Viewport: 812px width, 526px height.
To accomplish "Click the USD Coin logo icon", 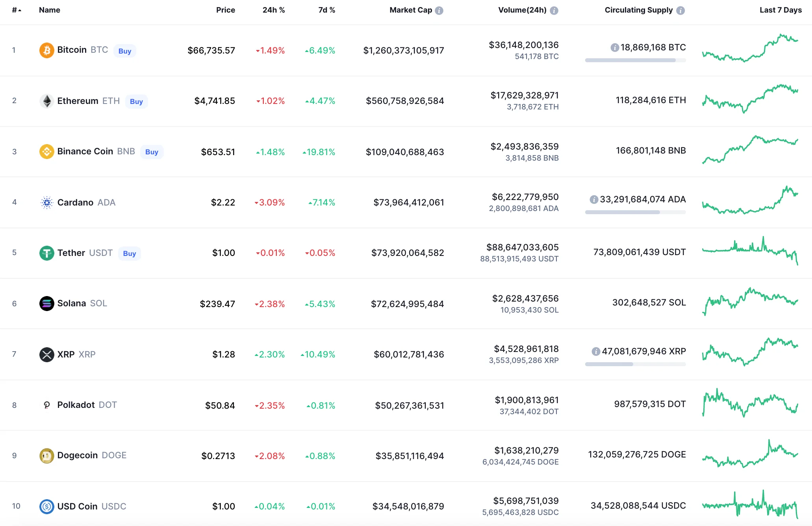I will point(46,506).
